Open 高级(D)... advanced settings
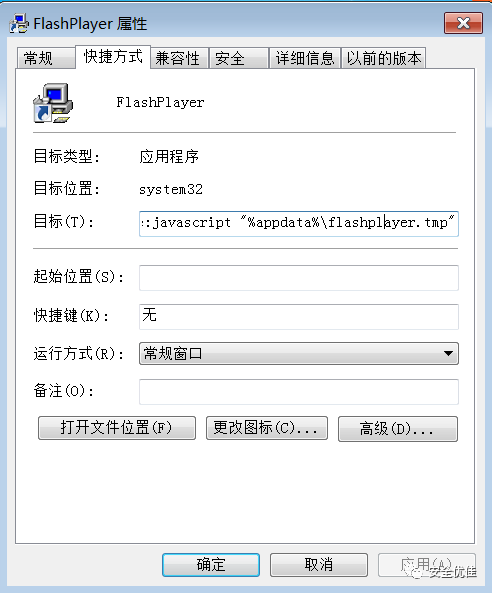Image resolution: width=492 pixels, height=593 pixels. (398, 429)
